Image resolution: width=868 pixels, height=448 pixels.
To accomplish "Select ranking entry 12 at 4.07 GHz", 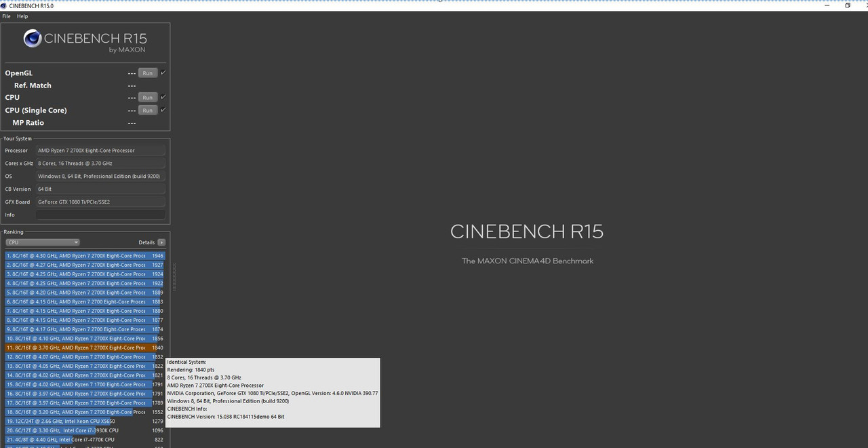I will [x=85, y=357].
